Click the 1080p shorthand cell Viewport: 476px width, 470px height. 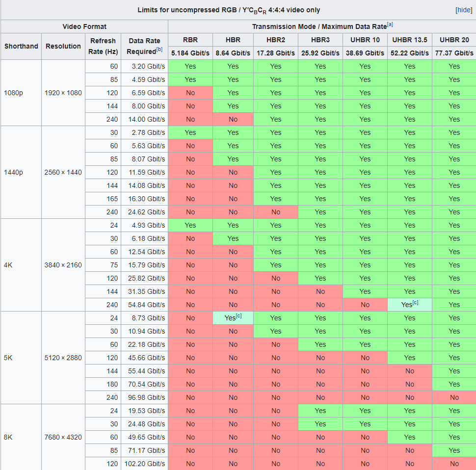(x=21, y=93)
